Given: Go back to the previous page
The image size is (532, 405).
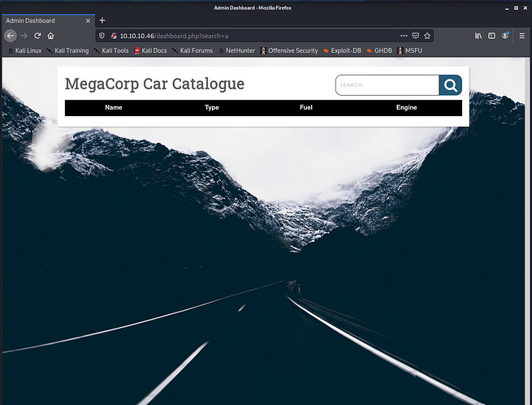Looking at the screenshot, I should tap(11, 36).
